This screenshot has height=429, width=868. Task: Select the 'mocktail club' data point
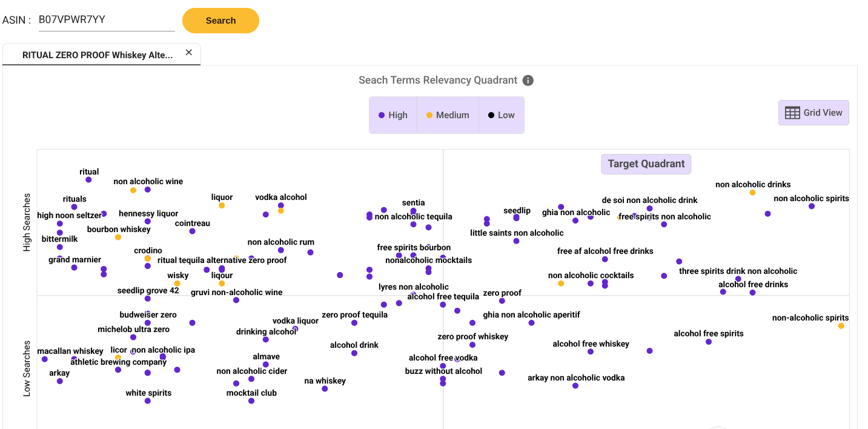click(251, 401)
